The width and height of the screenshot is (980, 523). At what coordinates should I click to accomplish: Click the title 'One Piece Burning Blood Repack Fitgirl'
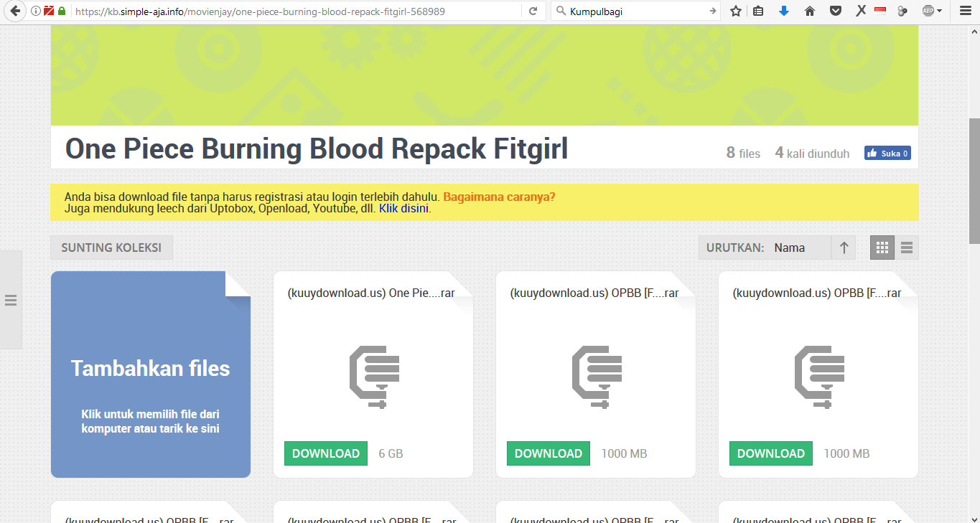tap(317, 149)
